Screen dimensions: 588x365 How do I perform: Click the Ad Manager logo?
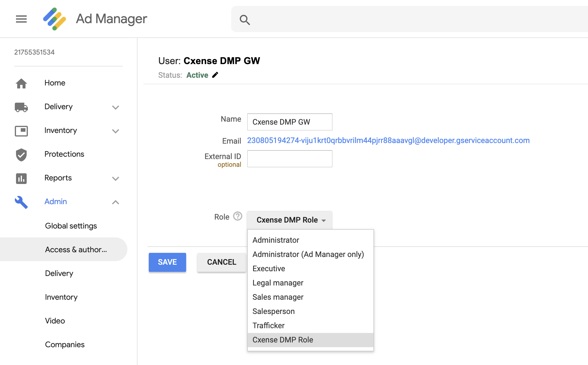tap(55, 19)
